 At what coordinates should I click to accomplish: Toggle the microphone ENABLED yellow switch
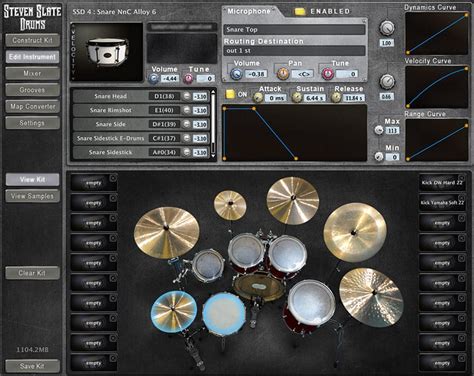pyautogui.click(x=300, y=12)
